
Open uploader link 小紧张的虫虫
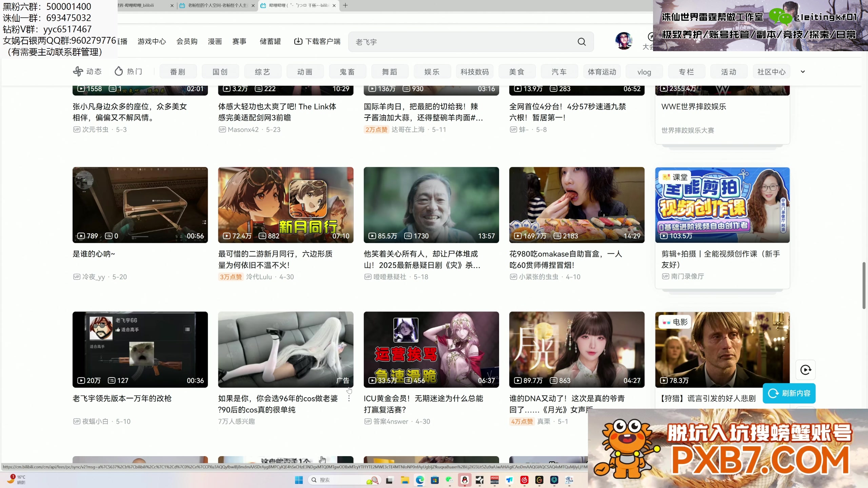[538, 277]
